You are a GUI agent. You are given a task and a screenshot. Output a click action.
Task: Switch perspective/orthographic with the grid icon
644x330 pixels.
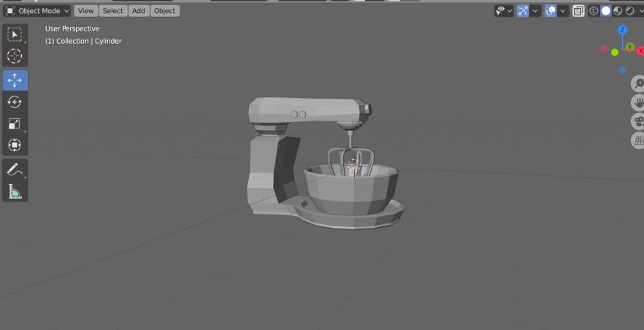coord(639,140)
